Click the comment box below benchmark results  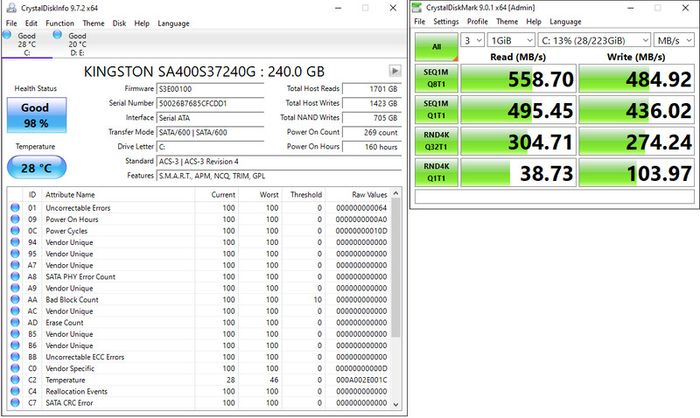click(x=554, y=196)
